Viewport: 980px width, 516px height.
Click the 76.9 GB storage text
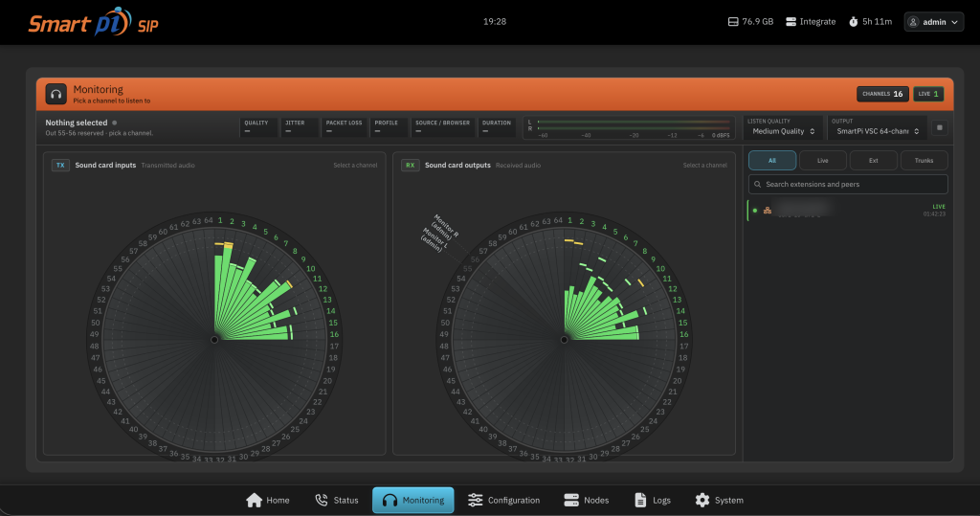[x=758, y=22]
